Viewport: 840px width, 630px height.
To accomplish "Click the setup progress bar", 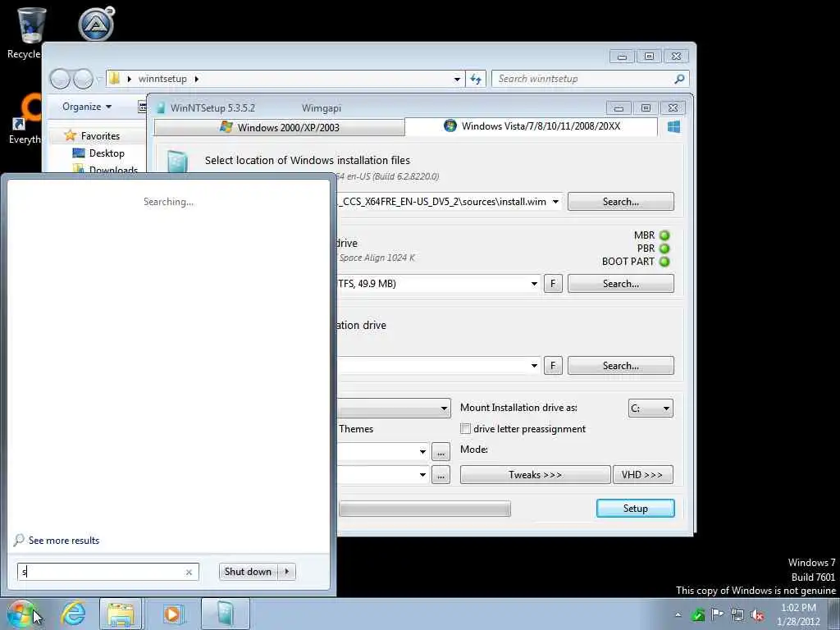I will point(425,509).
